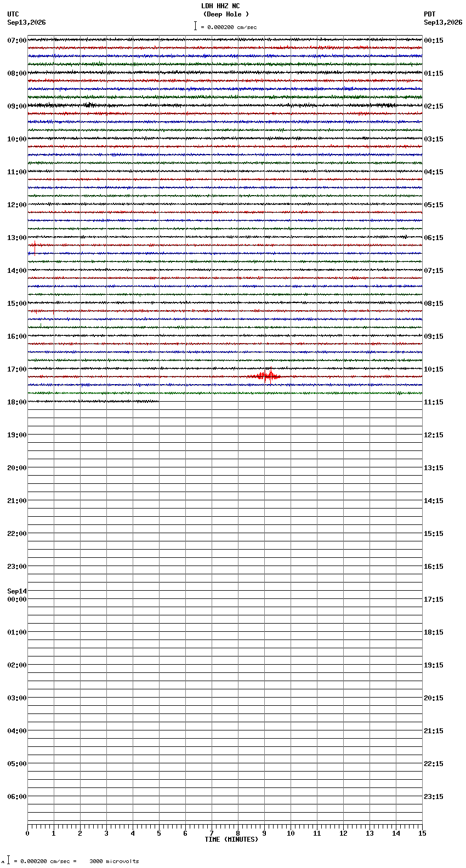This screenshot has height=868, width=466.
Task: Click the 23:00 UTC time label
Action: 17,566
